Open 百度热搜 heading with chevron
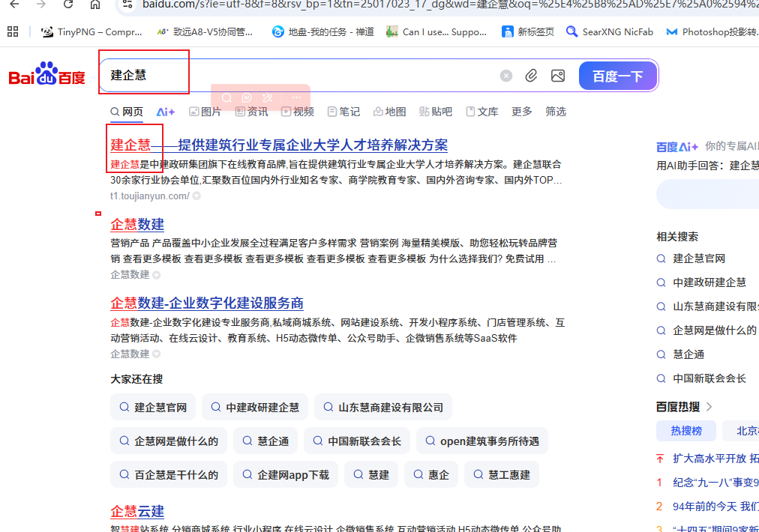This screenshot has height=532, width=759. pos(684,407)
